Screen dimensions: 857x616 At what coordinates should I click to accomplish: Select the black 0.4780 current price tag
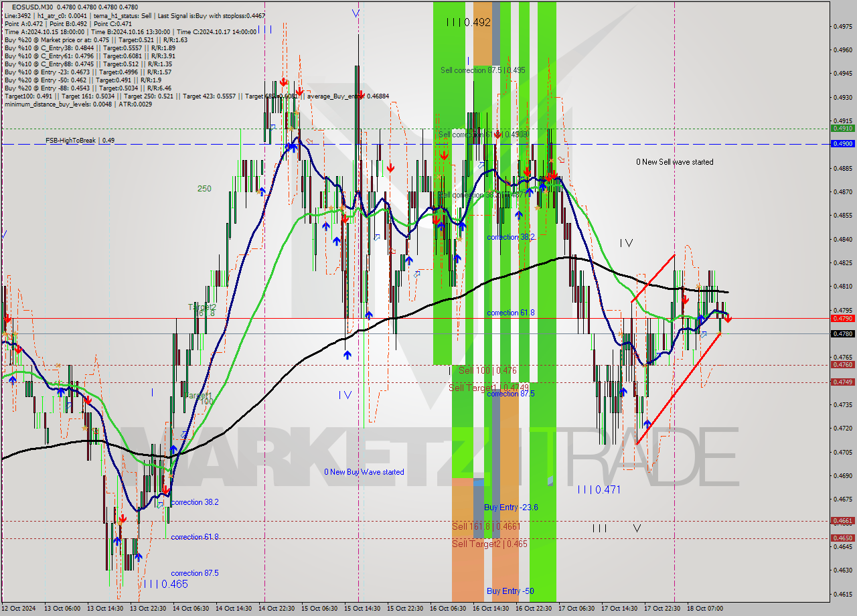point(842,333)
